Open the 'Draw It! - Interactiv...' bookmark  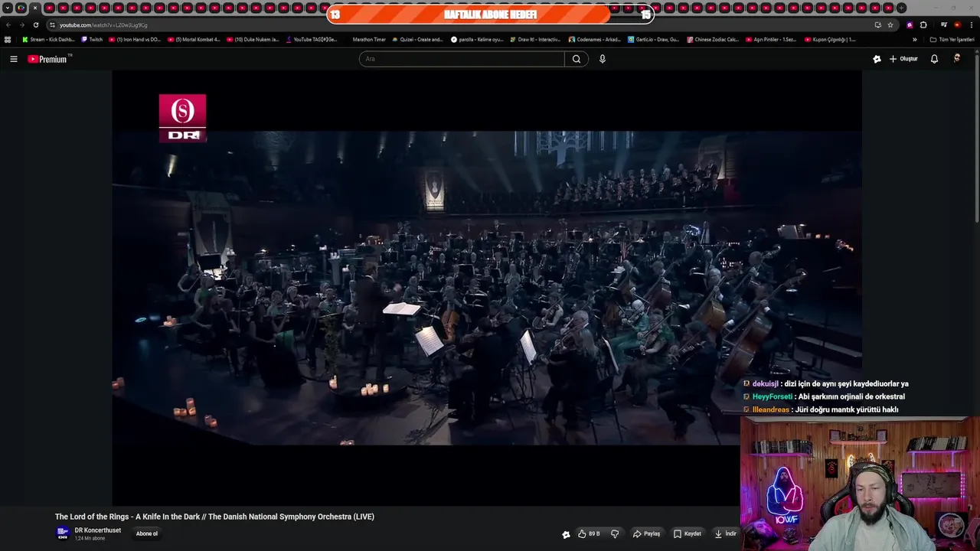(x=535, y=40)
